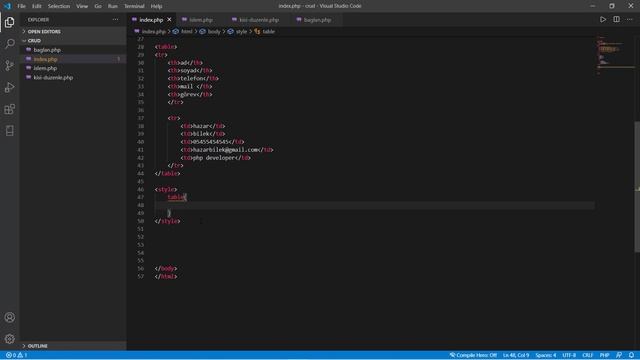The width and height of the screenshot is (640, 360).
Task: Open the Explorer view in activity bar
Action: 9,22
